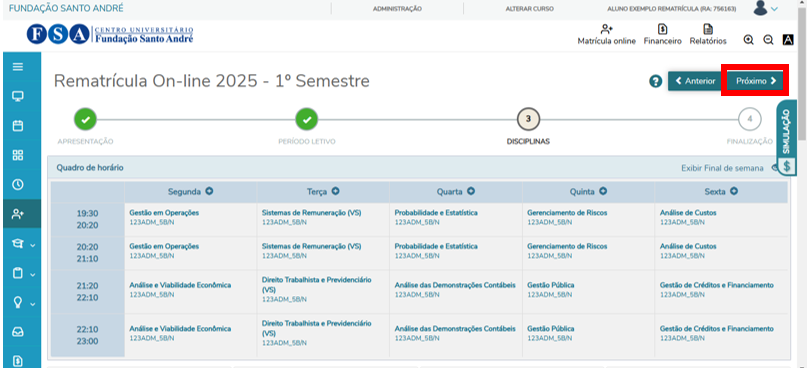This screenshot has width=808, height=368.
Task: Click the clock icon in sidebar
Action: [18, 185]
